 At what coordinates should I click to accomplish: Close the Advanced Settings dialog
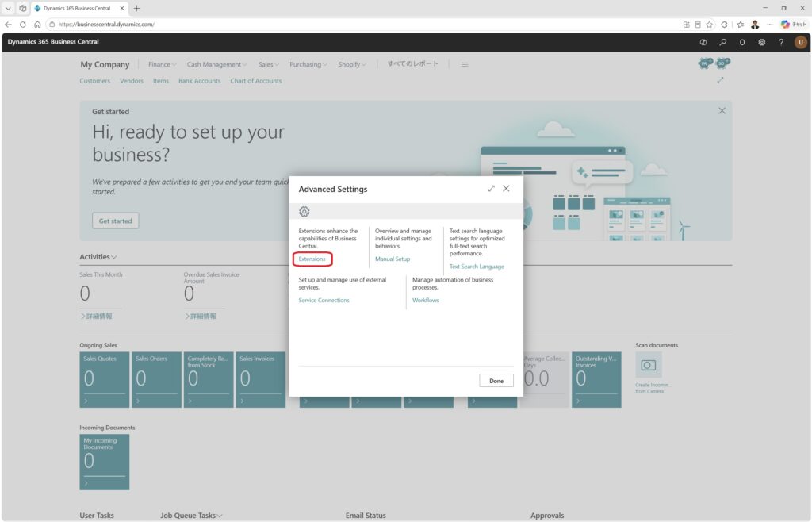(x=506, y=189)
